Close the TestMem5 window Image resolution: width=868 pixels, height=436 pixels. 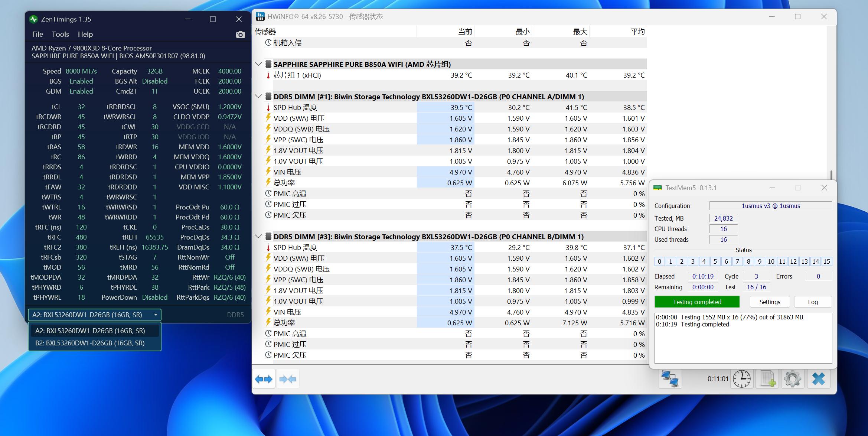[x=824, y=188]
